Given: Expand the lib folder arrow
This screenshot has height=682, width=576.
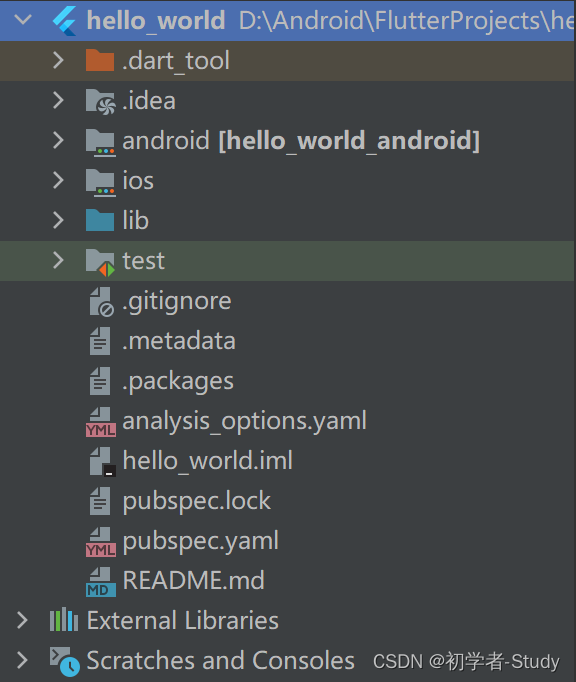Looking at the screenshot, I should point(58,220).
